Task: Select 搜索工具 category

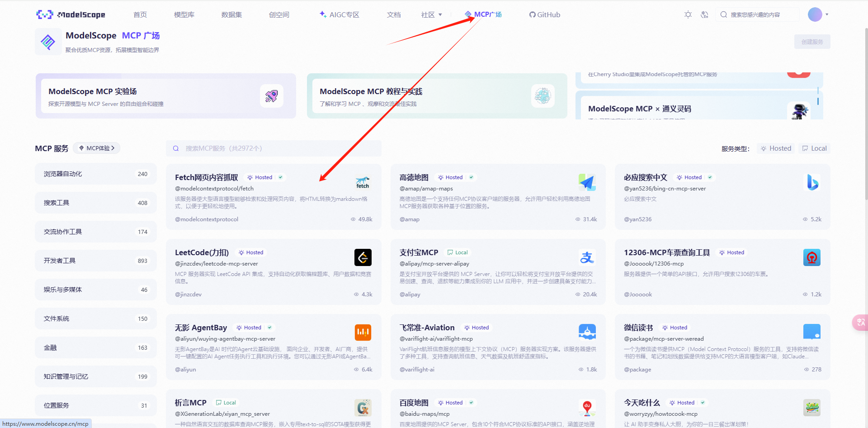Action: [96, 203]
